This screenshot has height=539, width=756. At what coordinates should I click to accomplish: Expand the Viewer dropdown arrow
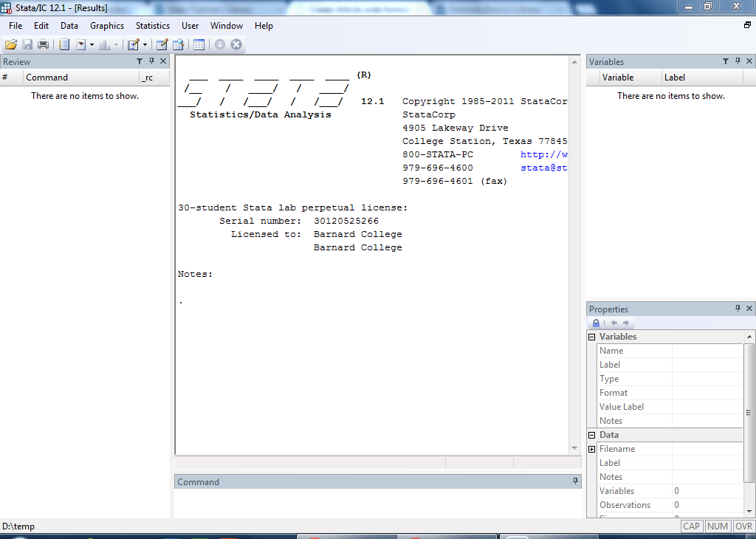coord(92,45)
